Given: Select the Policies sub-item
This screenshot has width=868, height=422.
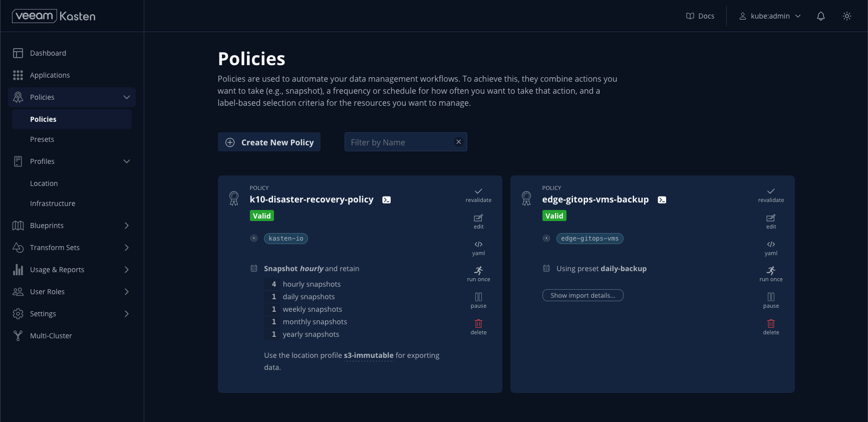Looking at the screenshot, I should [72, 119].
